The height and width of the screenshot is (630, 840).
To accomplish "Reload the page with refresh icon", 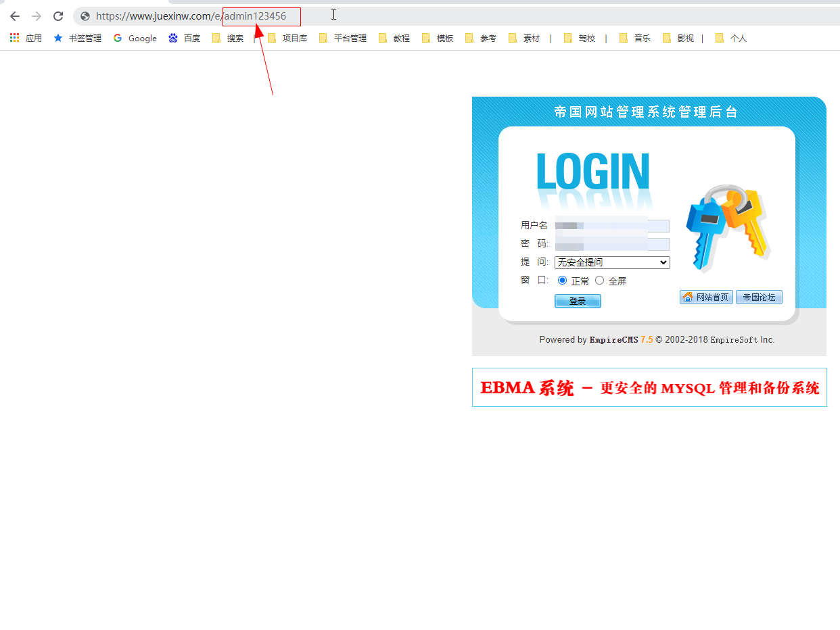I will pyautogui.click(x=58, y=16).
